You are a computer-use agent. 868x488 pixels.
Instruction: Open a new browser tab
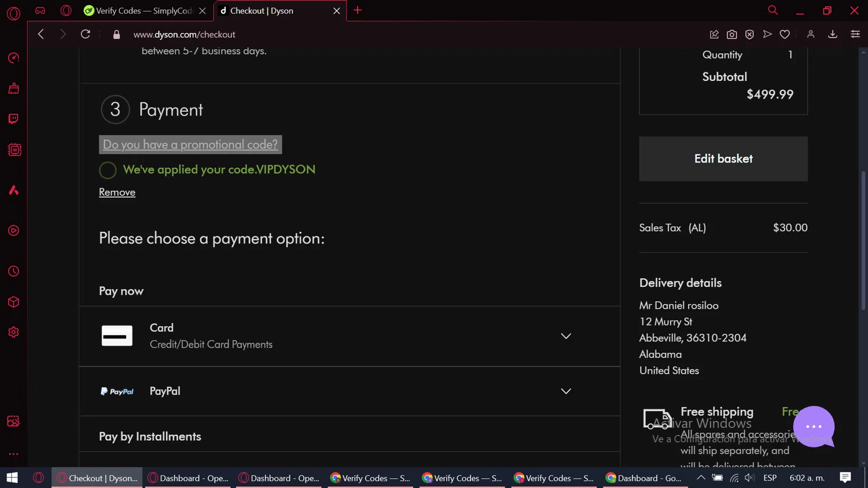coord(358,10)
